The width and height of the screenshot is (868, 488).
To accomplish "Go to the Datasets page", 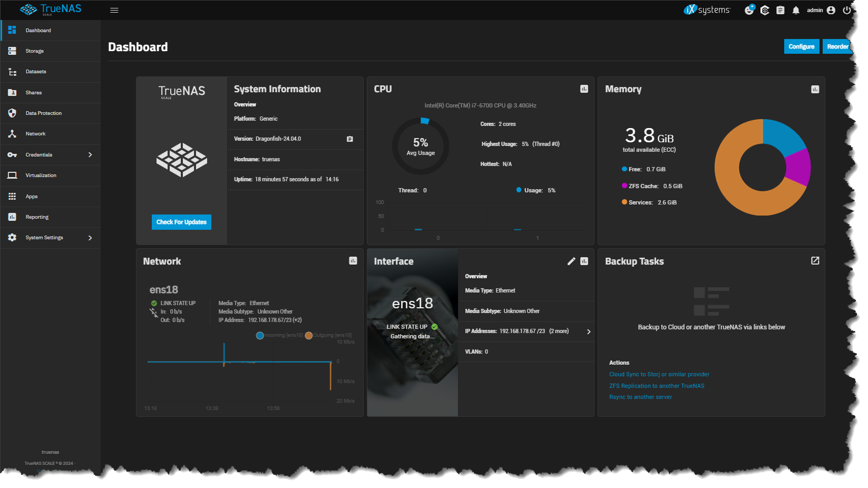I will pyautogui.click(x=51, y=72).
